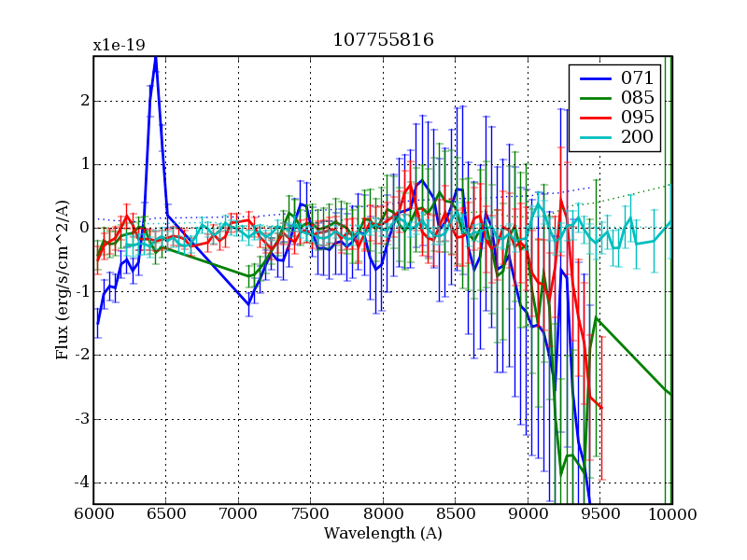Click the Flux (erg/s/cm^2/A) y-axis label
Viewport: 747px width, 560px height.
click(63, 280)
